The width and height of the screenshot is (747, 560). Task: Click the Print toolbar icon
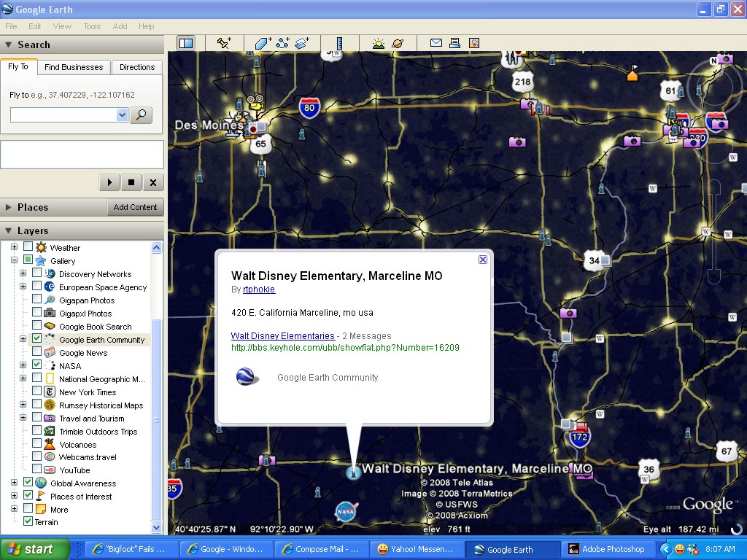(x=454, y=43)
